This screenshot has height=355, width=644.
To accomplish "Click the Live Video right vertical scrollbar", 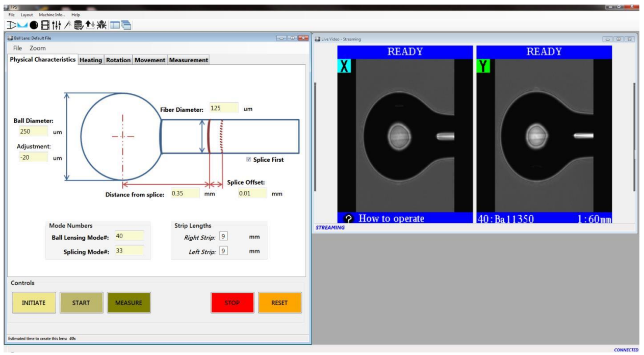I will click(x=634, y=137).
